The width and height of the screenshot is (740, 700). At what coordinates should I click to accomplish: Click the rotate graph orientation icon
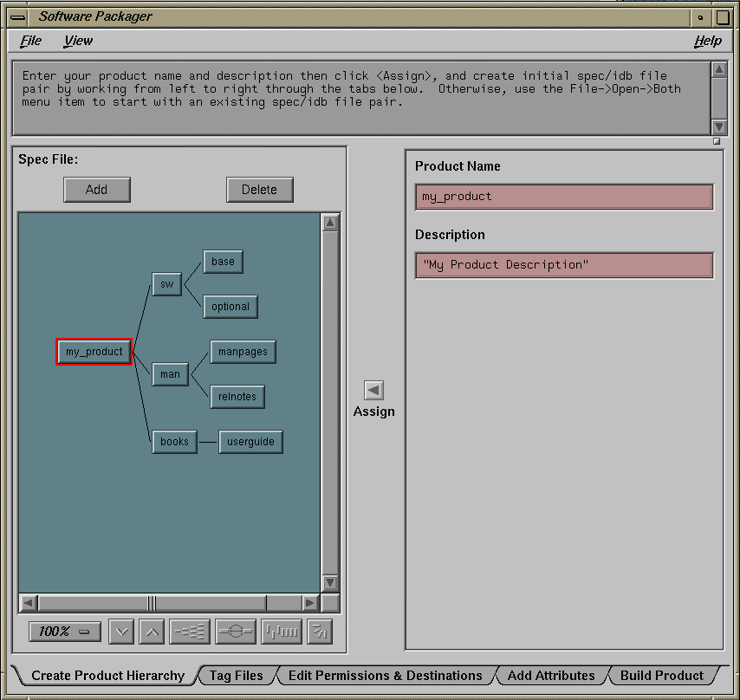pos(320,632)
